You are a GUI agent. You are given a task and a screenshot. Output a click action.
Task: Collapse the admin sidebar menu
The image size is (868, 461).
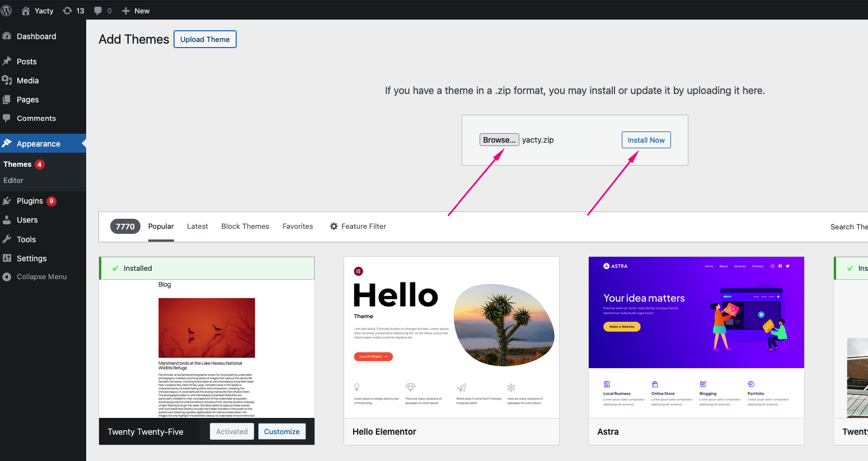click(x=41, y=277)
